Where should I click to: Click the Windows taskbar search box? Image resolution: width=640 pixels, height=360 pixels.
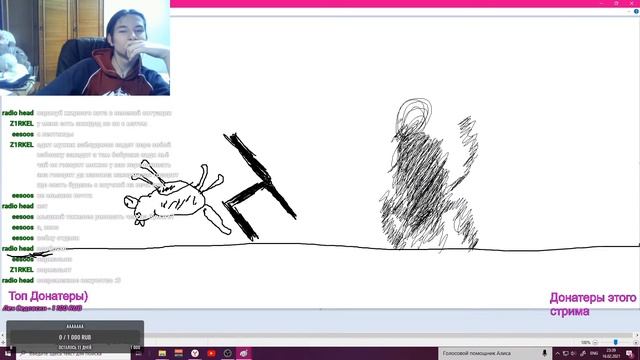point(73,354)
